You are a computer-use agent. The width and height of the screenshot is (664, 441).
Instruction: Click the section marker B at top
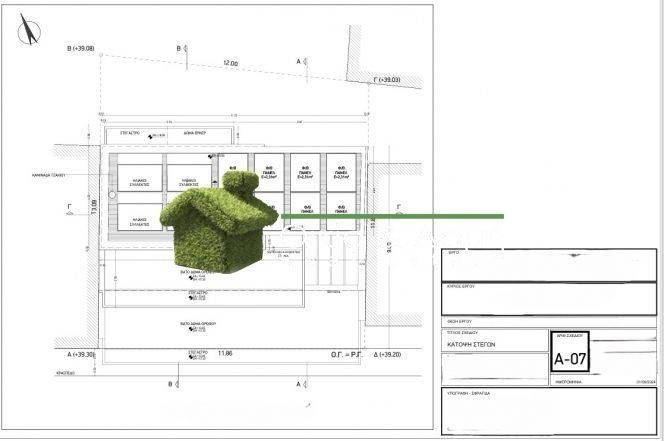(179, 48)
